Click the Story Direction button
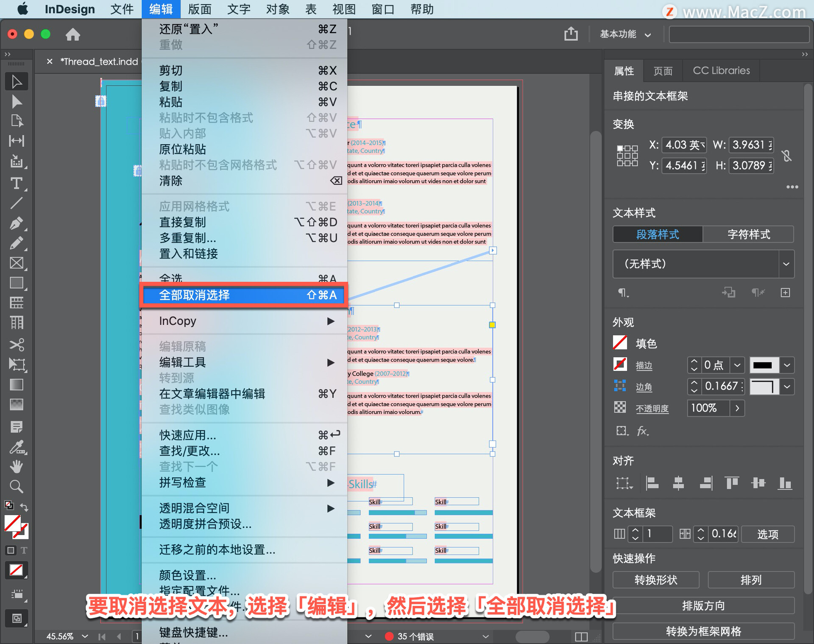The image size is (814, 644). coord(703,605)
